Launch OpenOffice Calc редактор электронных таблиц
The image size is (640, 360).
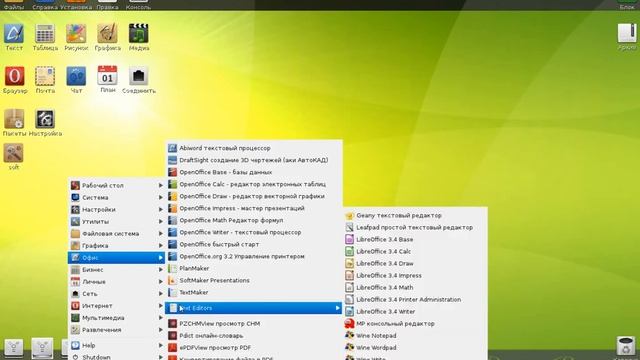click(253, 184)
